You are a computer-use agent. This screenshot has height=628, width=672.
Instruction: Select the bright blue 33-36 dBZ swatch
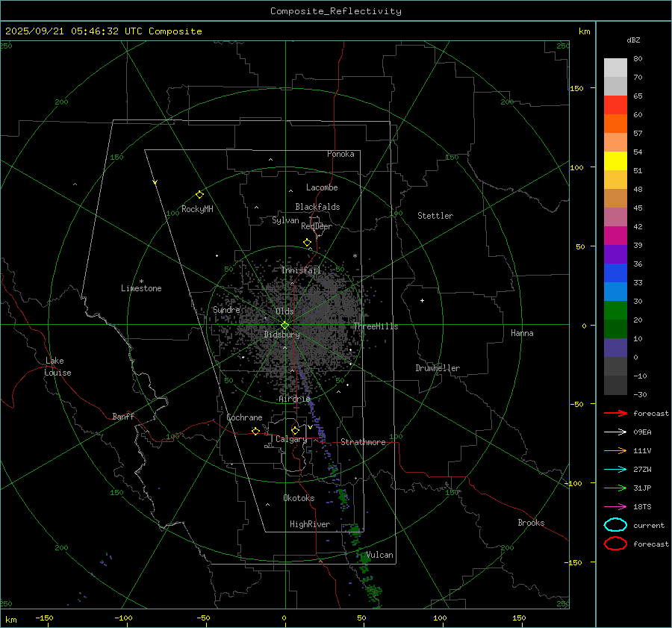pyautogui.click(x=615, y=273)
